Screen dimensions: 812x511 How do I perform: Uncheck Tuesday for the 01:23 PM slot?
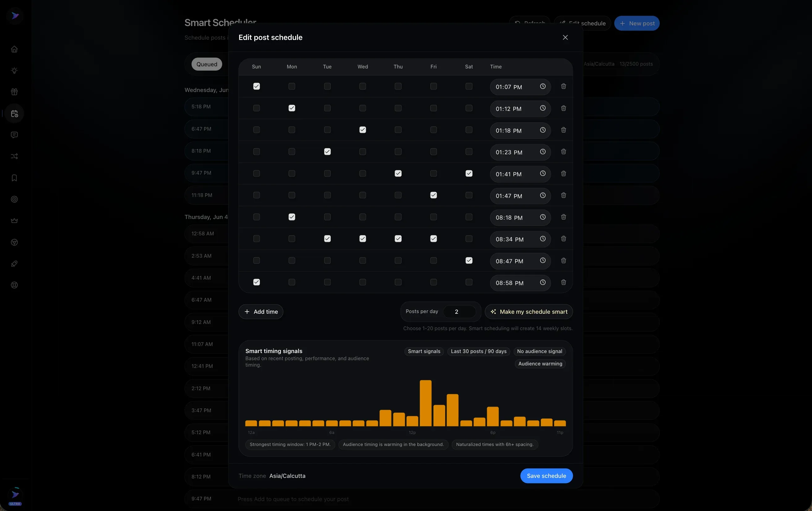tap(327, 152)
